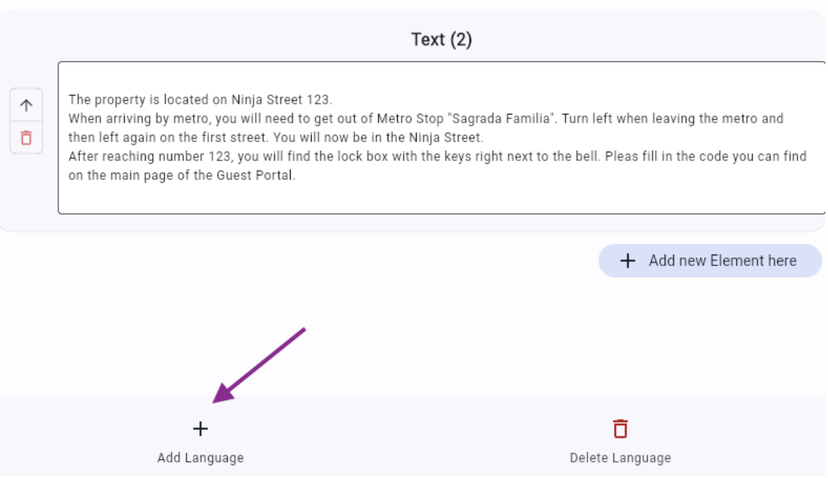Image resolution: width=828 pixels, height=478 pixels.
Task: Delete the Text (2) element
Action: (26, 138)
